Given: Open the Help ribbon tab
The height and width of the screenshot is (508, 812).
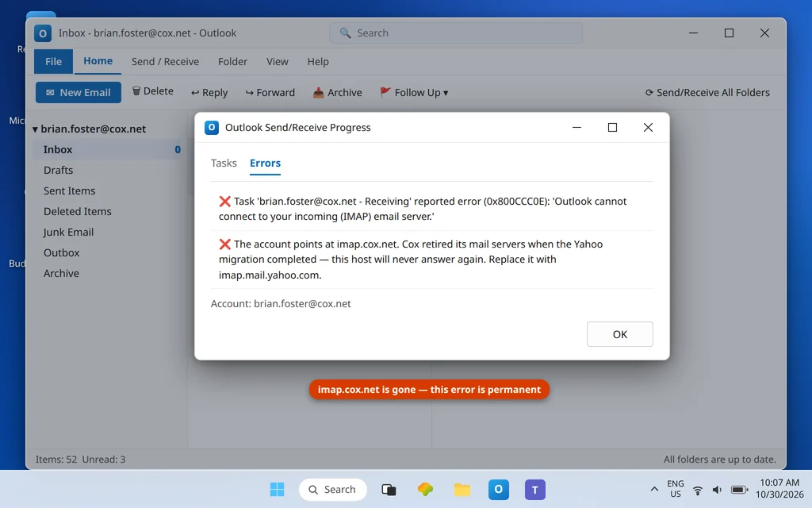Looking at the screenshot, I should coord(318,62).
